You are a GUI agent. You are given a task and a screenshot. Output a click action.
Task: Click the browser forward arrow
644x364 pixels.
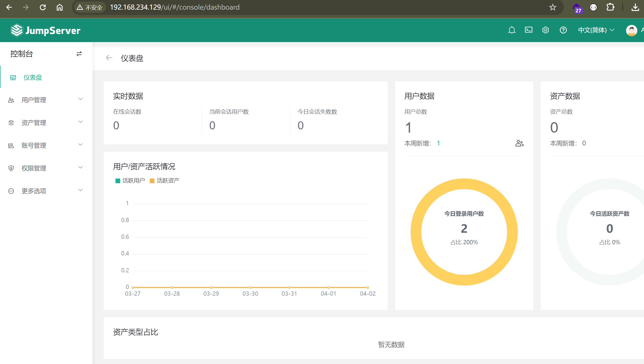26,7
